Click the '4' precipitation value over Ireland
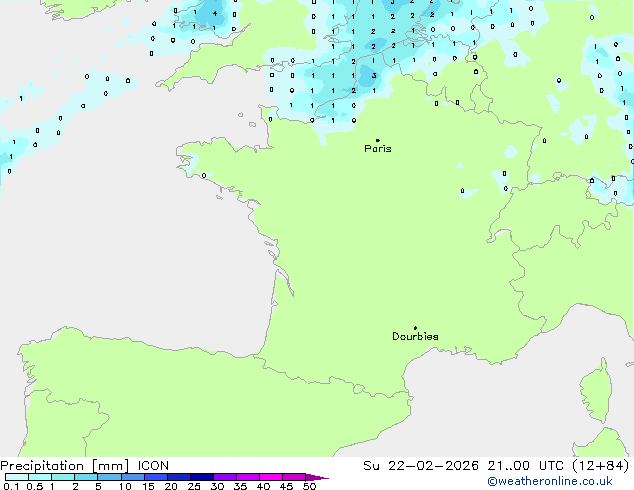The width and height of the screenshot is (634, 490). pos(215,13)
